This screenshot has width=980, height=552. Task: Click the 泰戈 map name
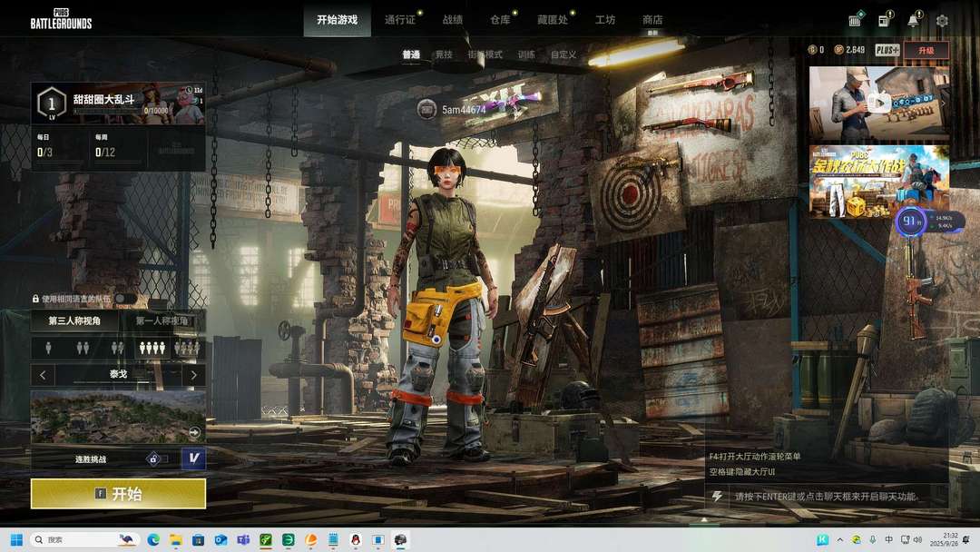pos(118,374)
